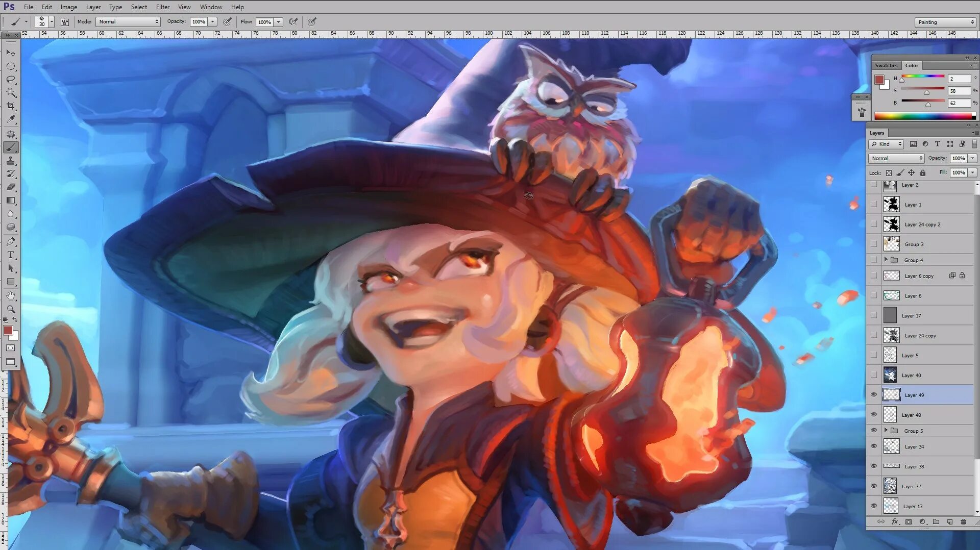Select the Gradient tool
Viewport: 980px width, 550px height.
(10, 201)
